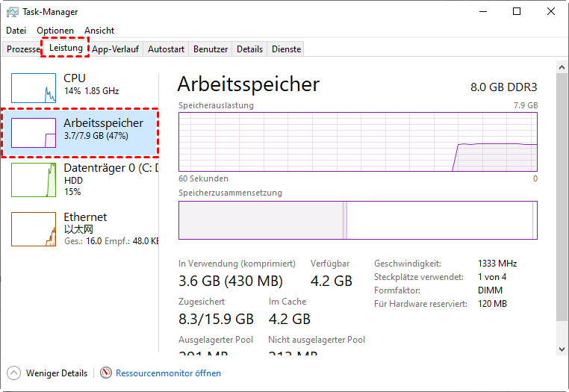Switch to the Prozesse tab

22,49
